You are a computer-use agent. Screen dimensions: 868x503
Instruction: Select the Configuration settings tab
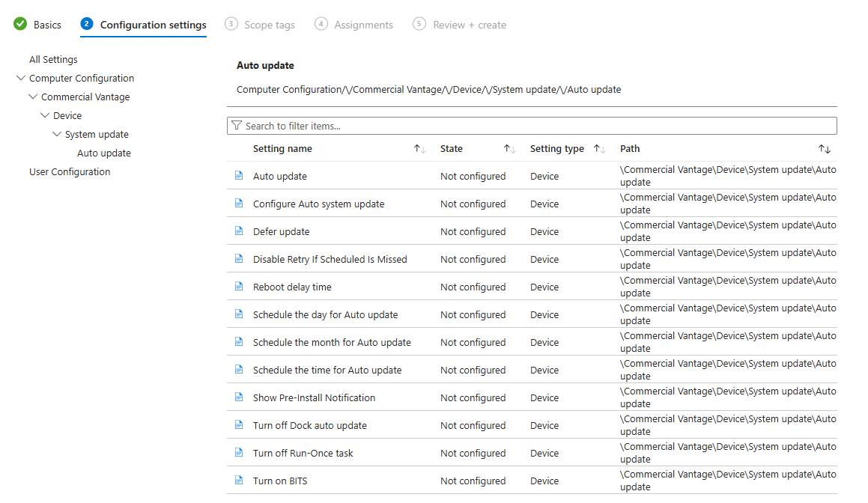tap(153, 25)
